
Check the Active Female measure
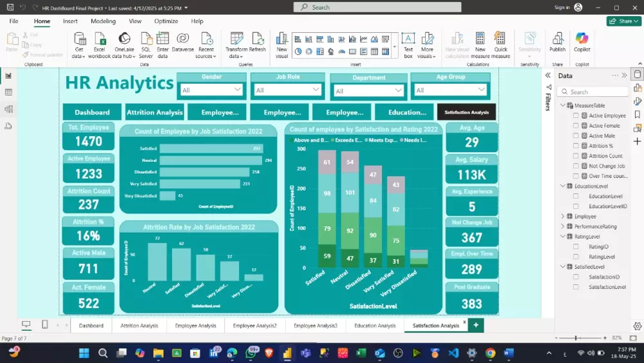pyautogui.click(x=576, y=126)
